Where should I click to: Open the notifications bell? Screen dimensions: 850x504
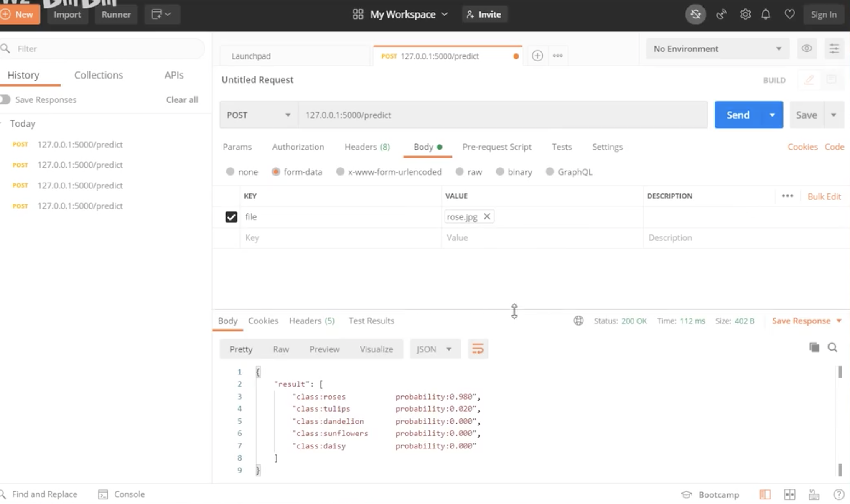pyautogui.click(x=766, y=14)
